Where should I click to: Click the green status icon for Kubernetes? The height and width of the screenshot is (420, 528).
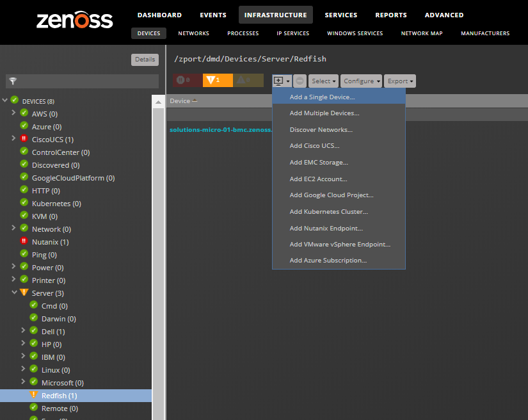[x=24, y=202]
